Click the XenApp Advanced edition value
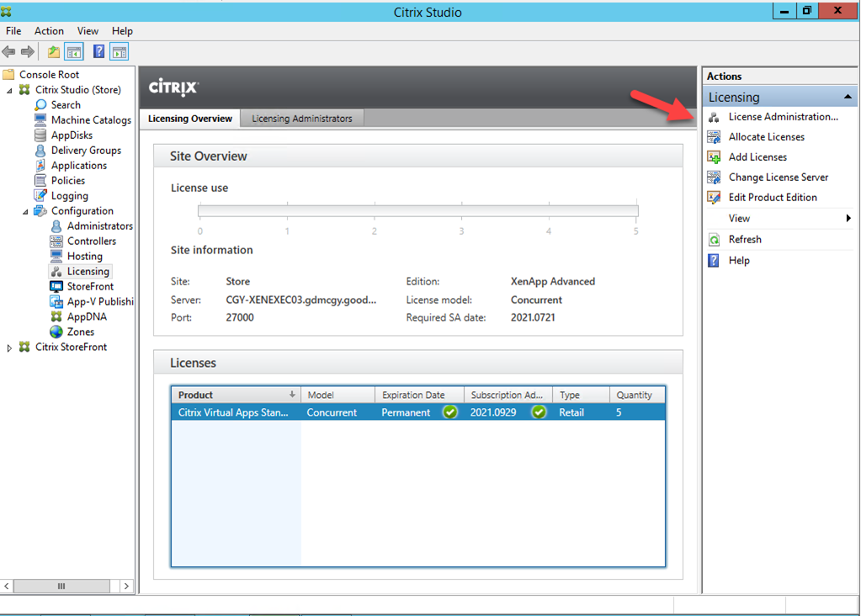 tap(552, 282)
